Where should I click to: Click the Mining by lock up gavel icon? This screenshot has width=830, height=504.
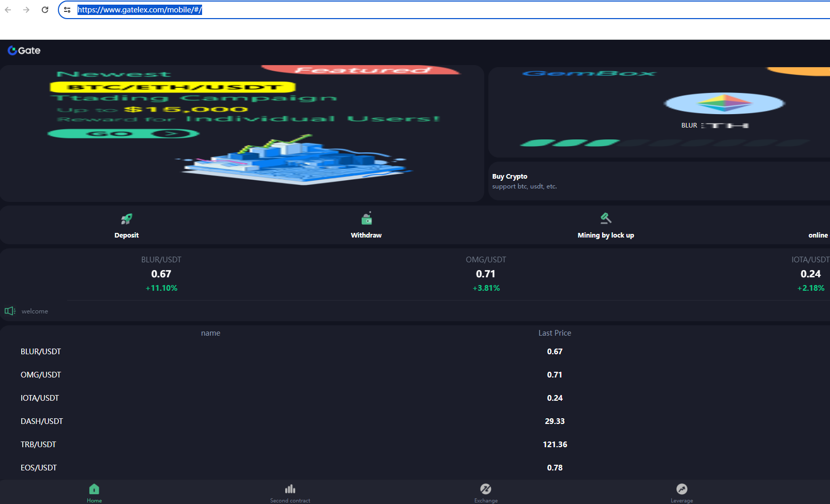[606, 218]
